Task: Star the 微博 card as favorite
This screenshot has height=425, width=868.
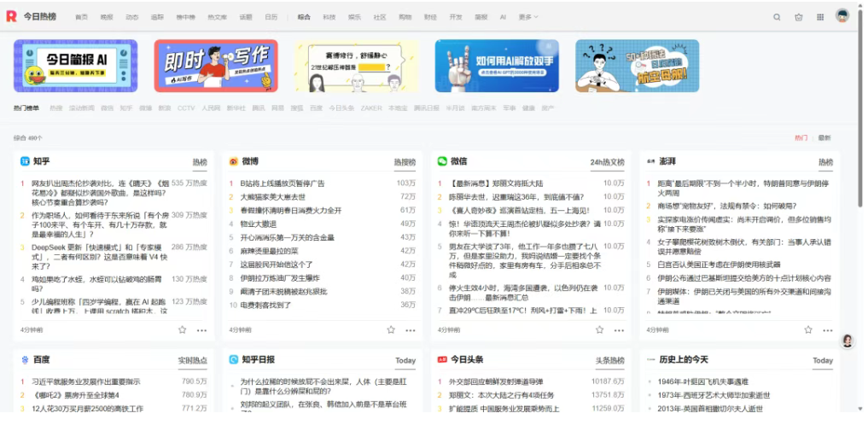Action: tap(391, 329)
